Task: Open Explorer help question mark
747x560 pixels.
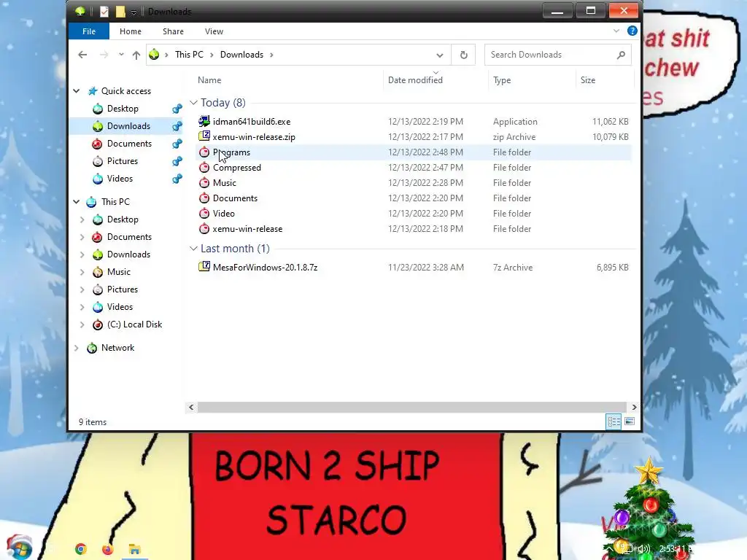Action: [632, 31]
